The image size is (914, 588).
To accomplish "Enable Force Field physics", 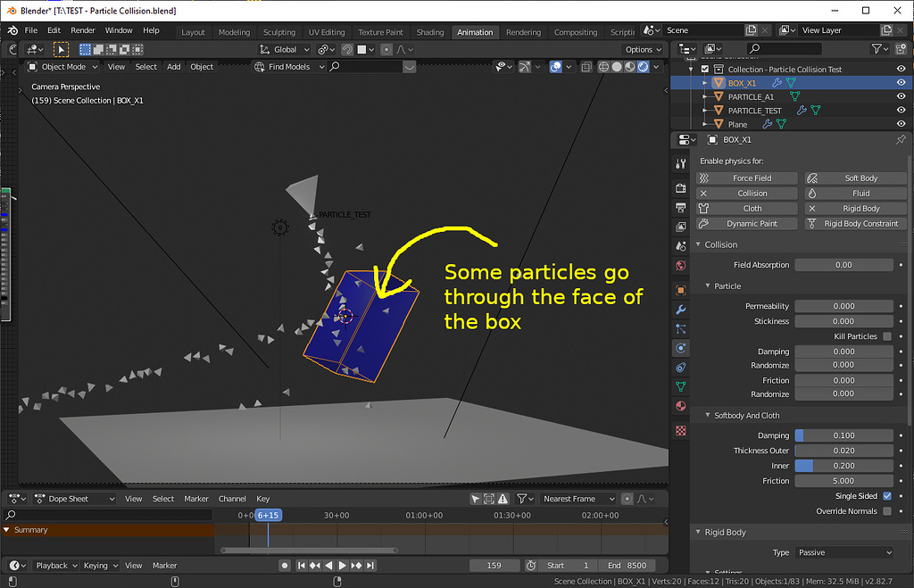I will (x=747, y=178).
